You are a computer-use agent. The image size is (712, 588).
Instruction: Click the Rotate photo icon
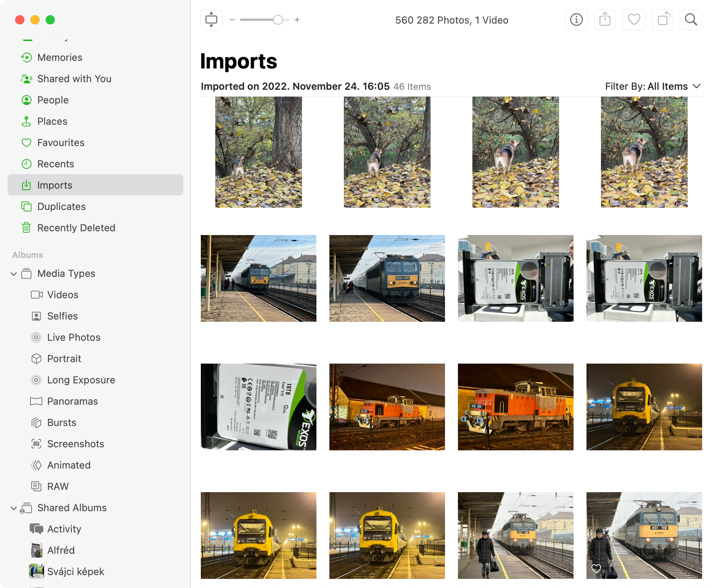[x=663, y=20]
